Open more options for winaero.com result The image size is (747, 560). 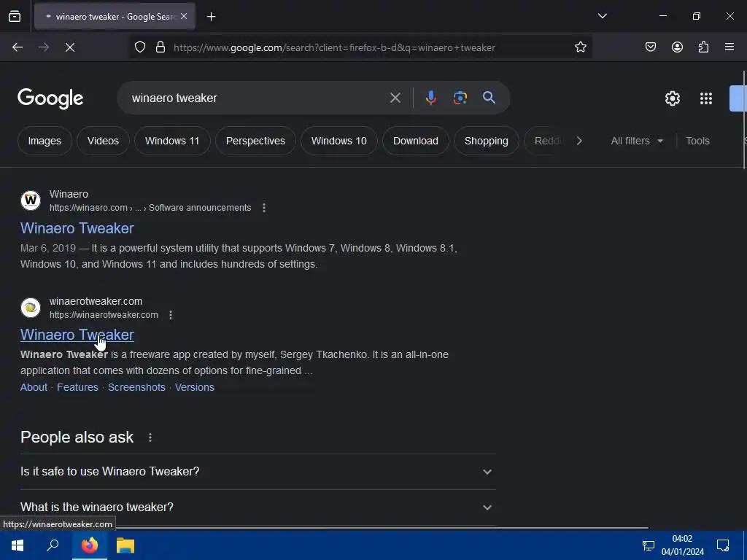click(264, 208)
